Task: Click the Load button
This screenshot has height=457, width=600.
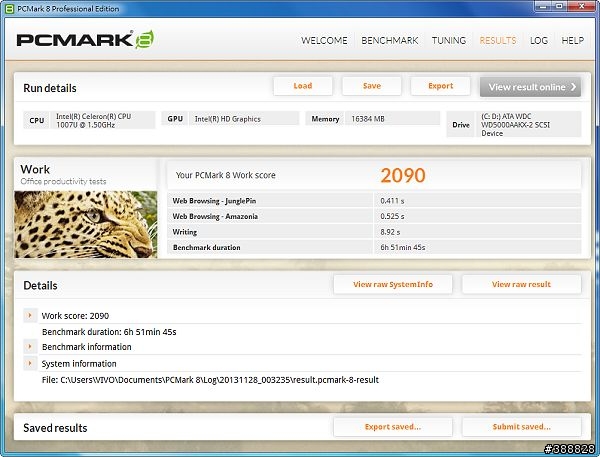Action: click(x=303, y=86)
